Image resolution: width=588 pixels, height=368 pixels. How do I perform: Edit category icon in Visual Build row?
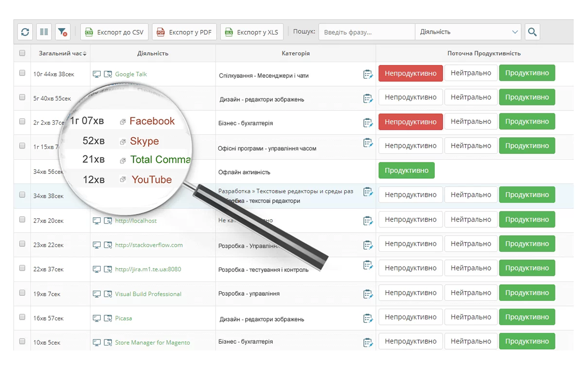coord(368,293)
